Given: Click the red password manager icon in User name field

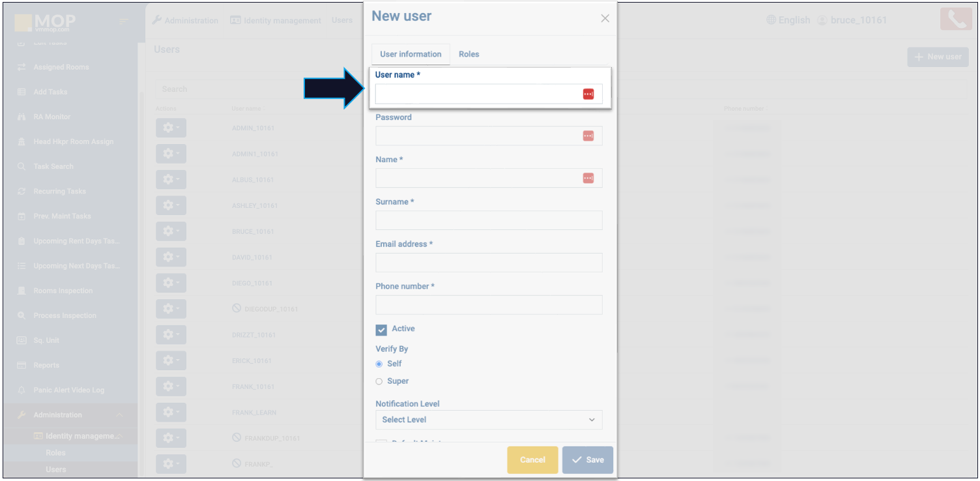Looking at the screenshot, I should point(588,95).
